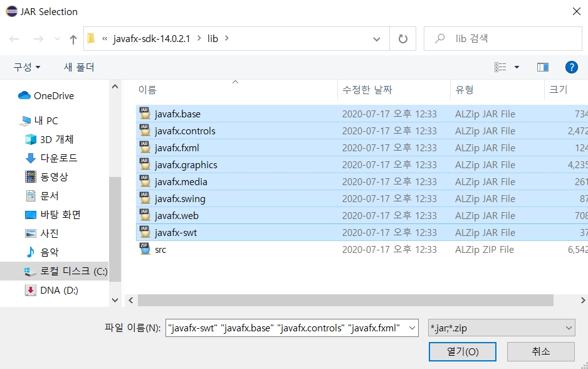This screenshot has height=369, width=588.
Task: Click the folder icon in address bar
Action: (x=91, y=38)
